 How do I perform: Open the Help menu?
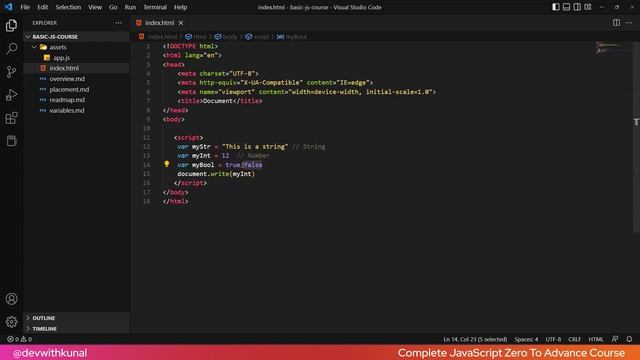tap(180, 7)
